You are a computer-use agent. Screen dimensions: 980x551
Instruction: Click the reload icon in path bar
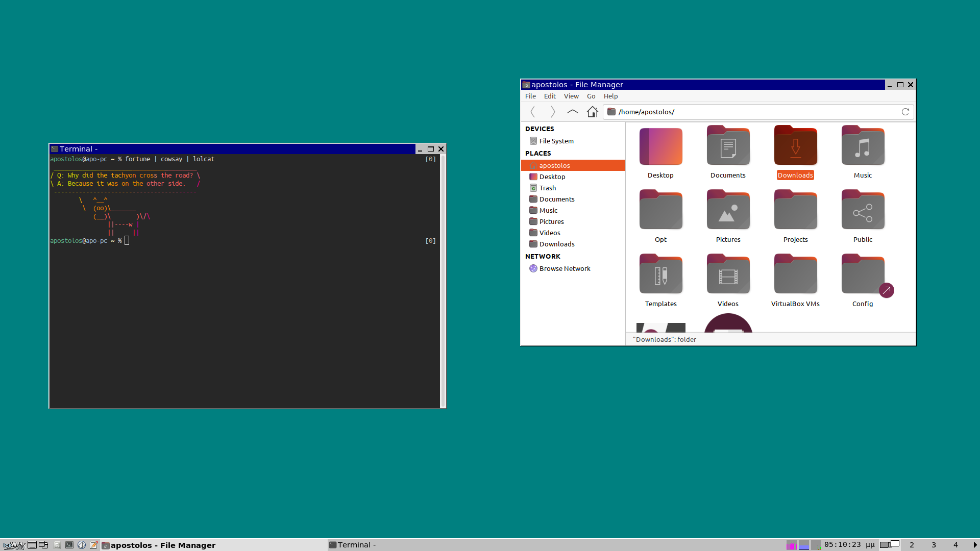905,112
